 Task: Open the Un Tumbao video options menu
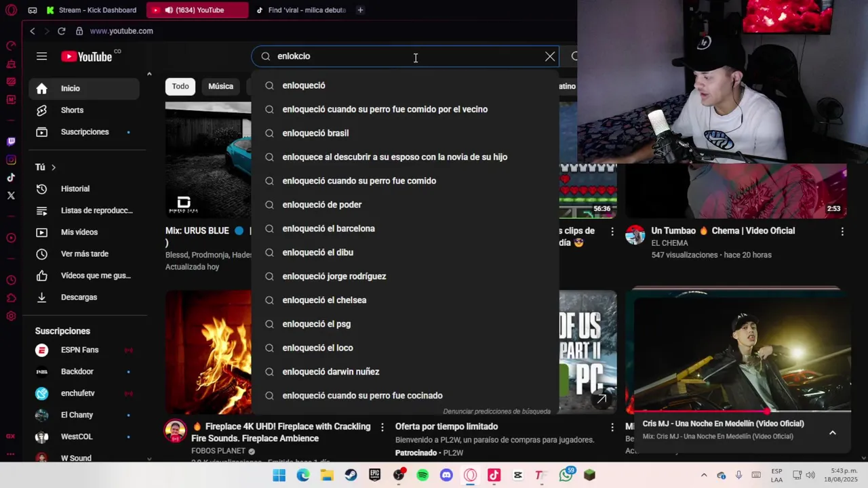(842, 231)
